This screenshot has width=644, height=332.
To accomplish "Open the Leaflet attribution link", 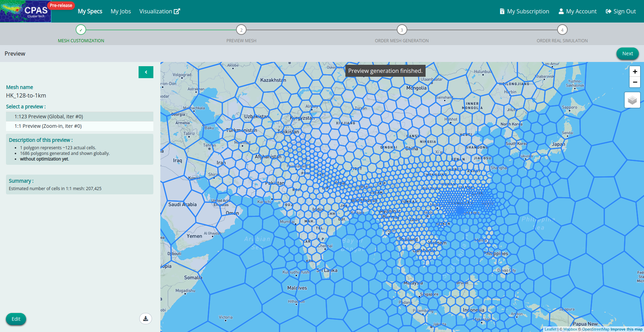I will 550,330.
